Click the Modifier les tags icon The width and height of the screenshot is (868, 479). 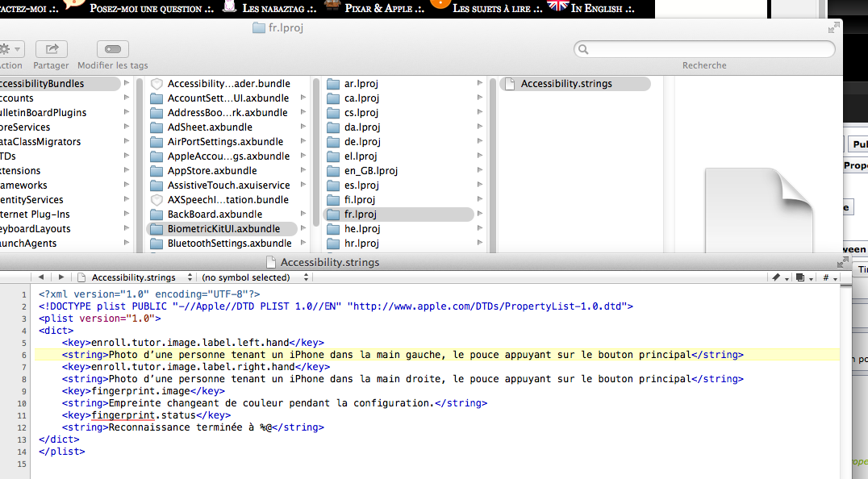(x=112, y=49)
